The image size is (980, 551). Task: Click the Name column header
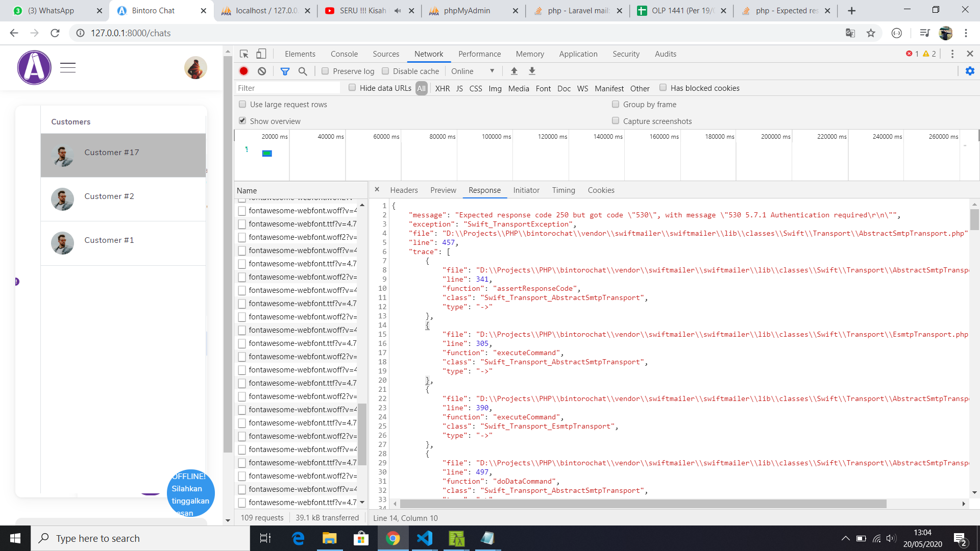coord(300,190)
